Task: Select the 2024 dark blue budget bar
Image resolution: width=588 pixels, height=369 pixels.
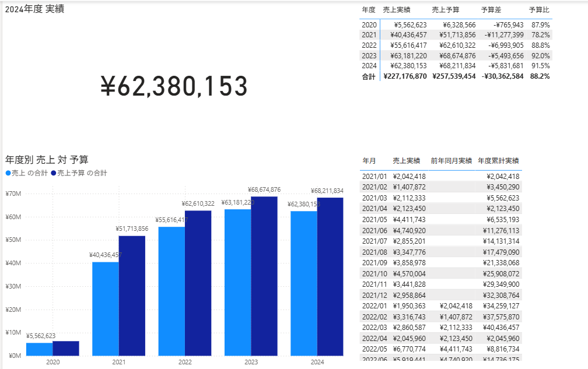Action: 330,276
